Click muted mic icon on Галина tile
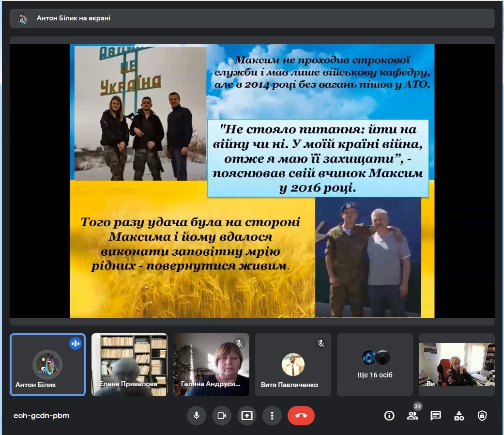The width and height of the screenshot is (504, 435). click(x=239, y=343)
